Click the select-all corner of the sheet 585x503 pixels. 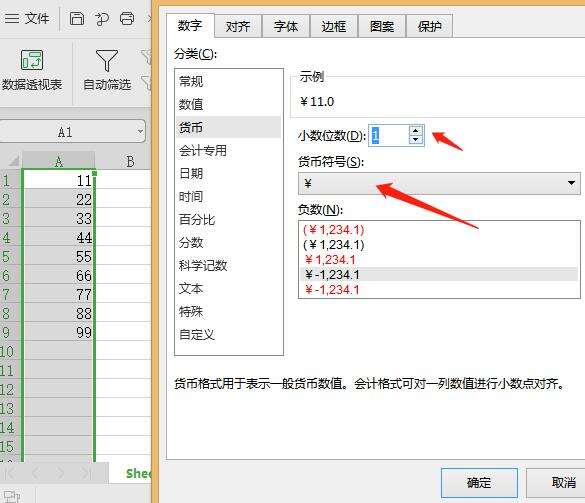[12, 161]
